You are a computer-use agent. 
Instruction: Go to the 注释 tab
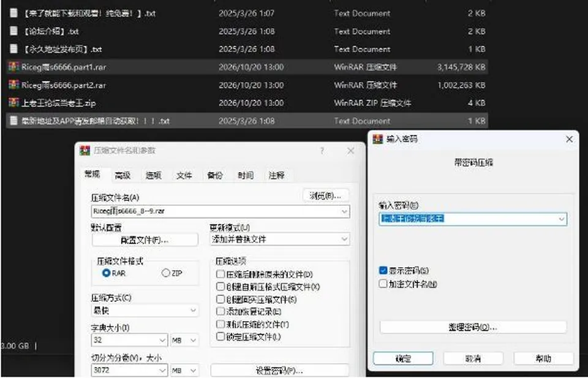coord(276,175)
